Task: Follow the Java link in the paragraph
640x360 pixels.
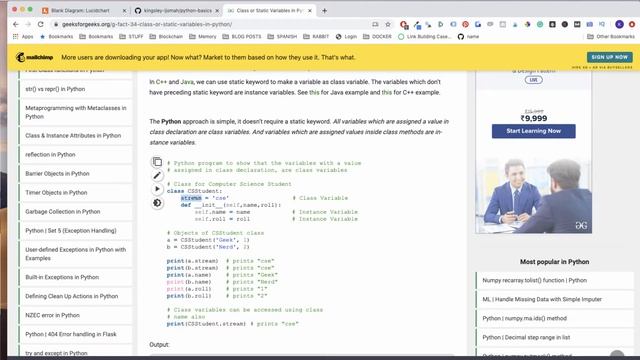Action: (187, 82)
